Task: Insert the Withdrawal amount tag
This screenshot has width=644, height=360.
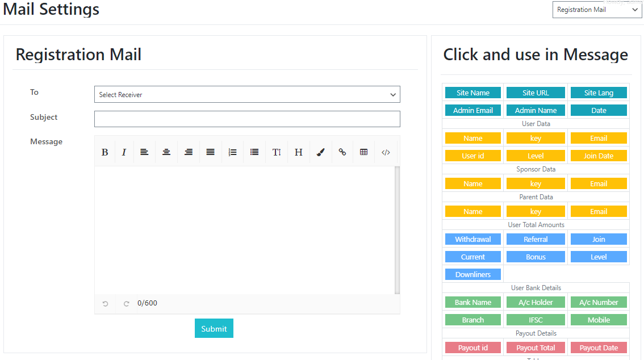Action: 472,239
